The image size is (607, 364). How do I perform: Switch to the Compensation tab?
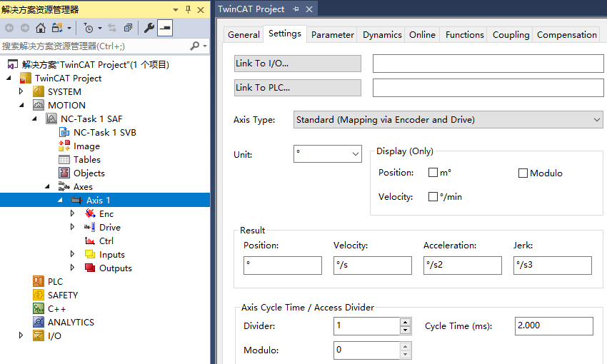[x=567, y=34]
